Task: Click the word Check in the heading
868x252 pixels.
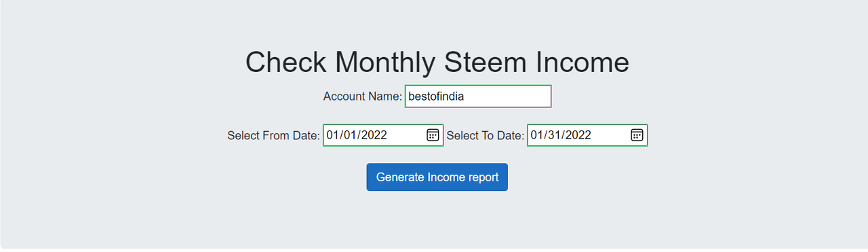Action: click(285, 62)
